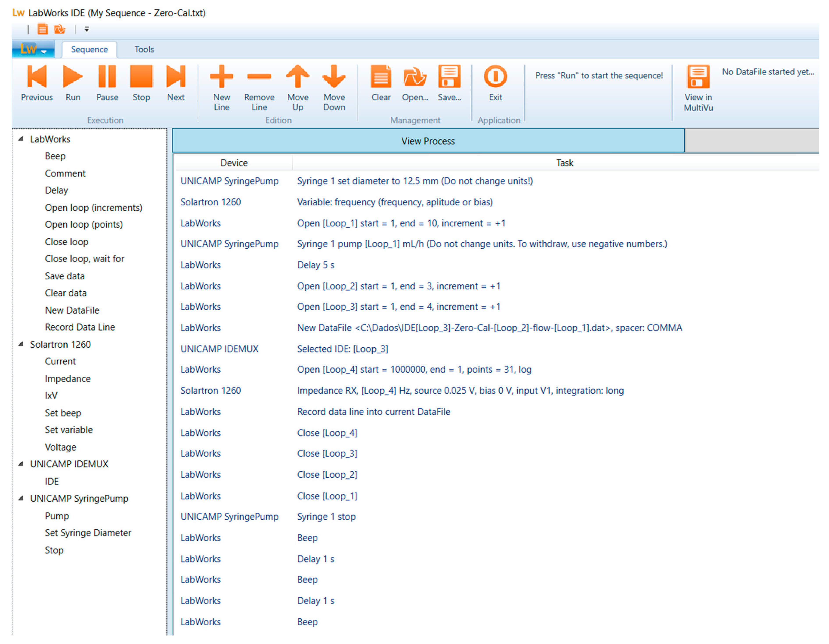Exit the application with Exit icon
This screenshot has width=829, height=644.
click(x=495, y=77)
